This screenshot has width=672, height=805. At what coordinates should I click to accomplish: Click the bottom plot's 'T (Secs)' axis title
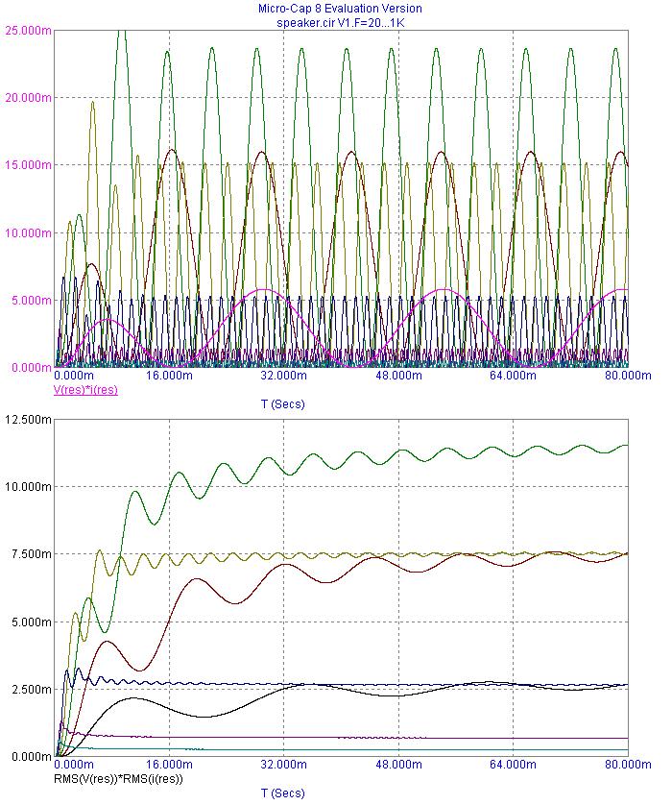click(283, 793)
